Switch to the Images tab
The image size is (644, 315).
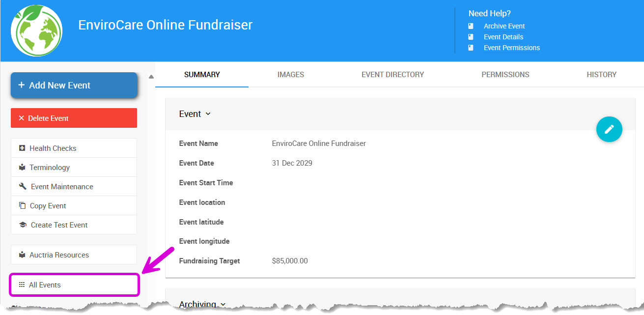(x=290, y=75)
